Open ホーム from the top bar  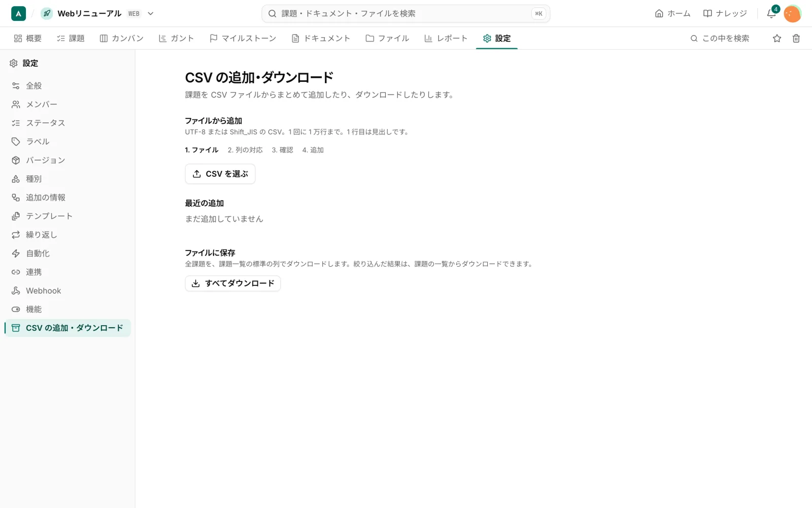click(x=672, y=14)
